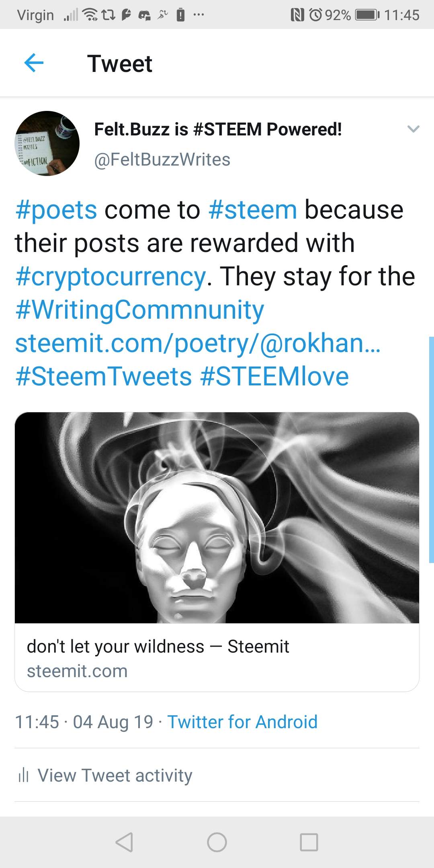Image resolution: width=434 pixels, height=868 pixels.
Task: Tap the Twitter for Android source link
Action: coord(242,722)
